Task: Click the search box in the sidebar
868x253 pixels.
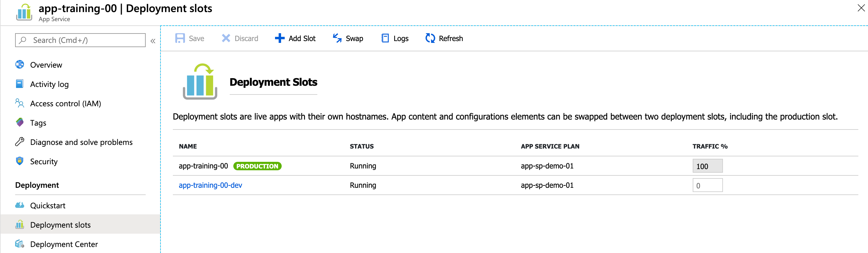Action: coord(80,40)
